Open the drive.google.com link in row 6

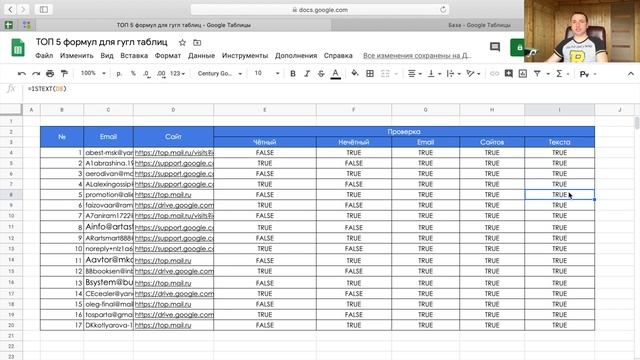click(x=174, y=205)
